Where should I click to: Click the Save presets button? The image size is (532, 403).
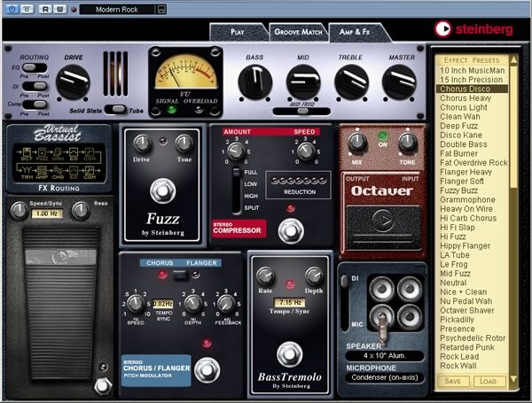point(453,381)
